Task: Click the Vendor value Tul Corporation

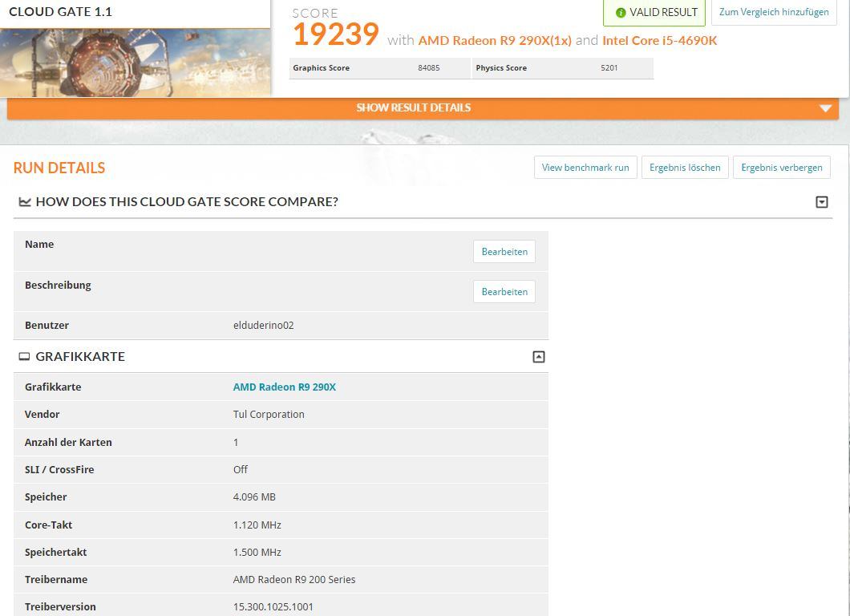Action: tap(269, 415)
